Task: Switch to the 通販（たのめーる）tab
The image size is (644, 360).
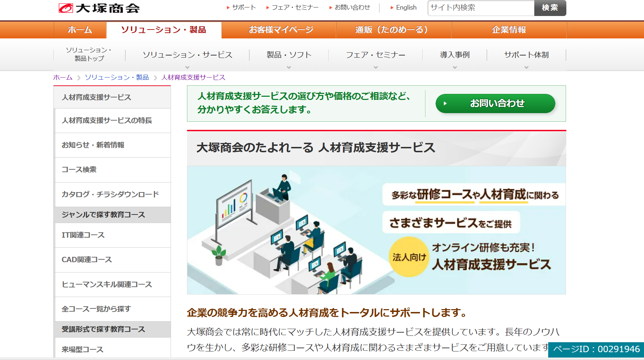Action: click(x=393, y=30)
